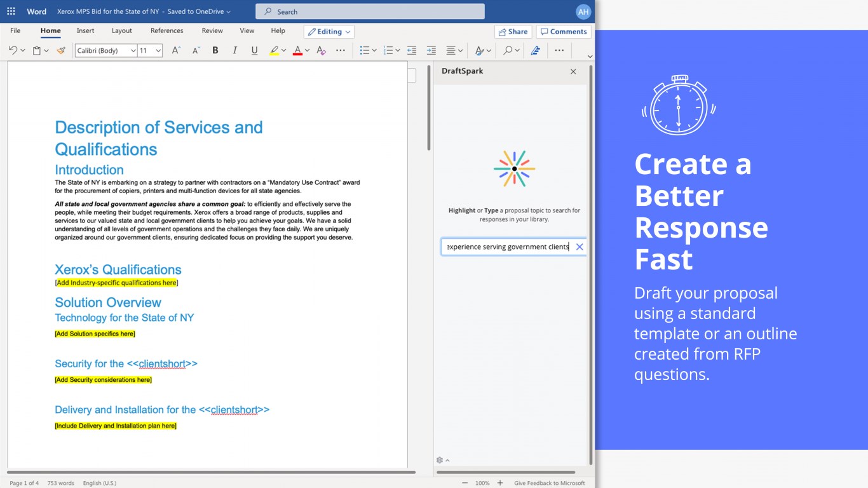Viewport: 868px width, 488px height.
Task: Apply yellow text highlight color
Action: point(274,50)
